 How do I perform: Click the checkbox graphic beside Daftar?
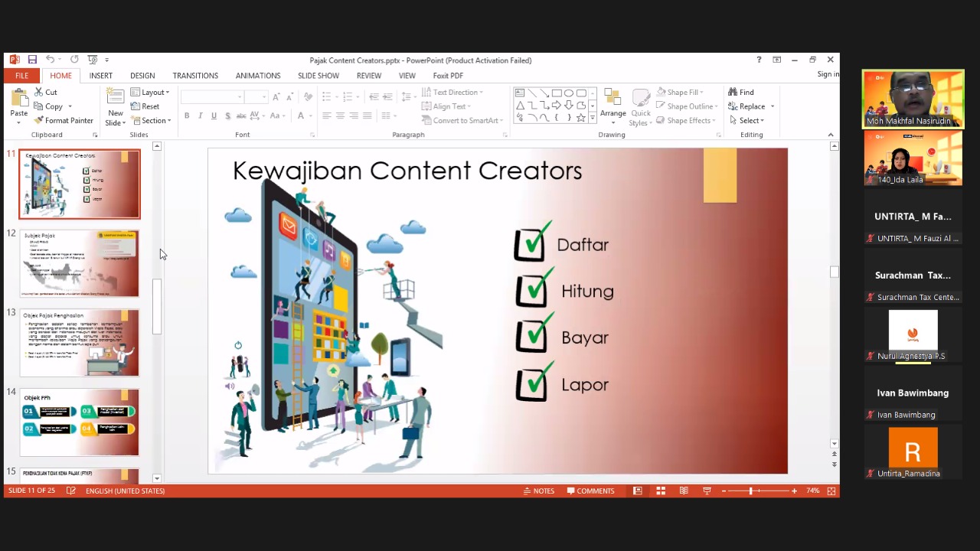531,244
